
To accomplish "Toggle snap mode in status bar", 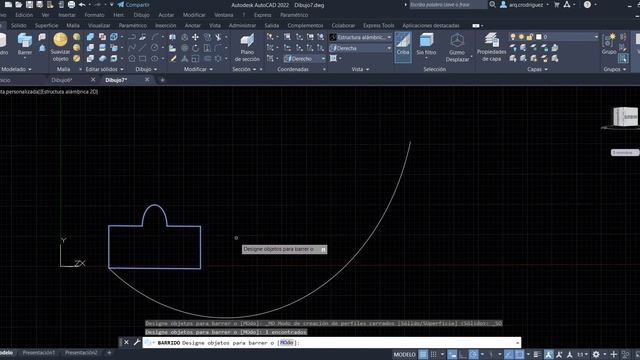I will [433, 354].
